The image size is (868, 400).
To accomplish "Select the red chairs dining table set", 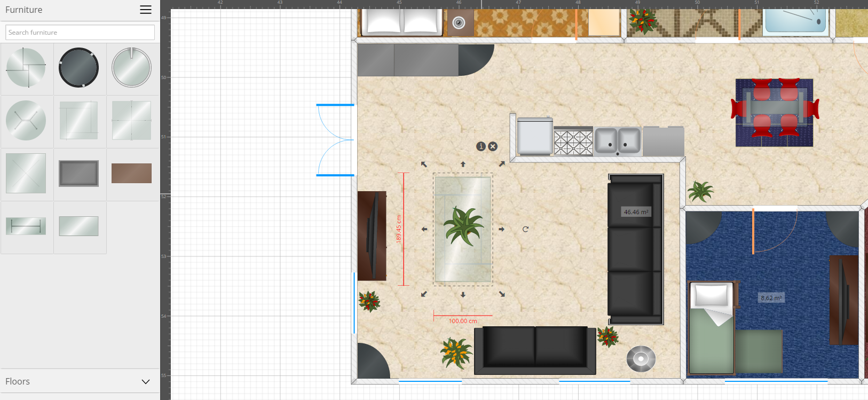I will (775, 112).
